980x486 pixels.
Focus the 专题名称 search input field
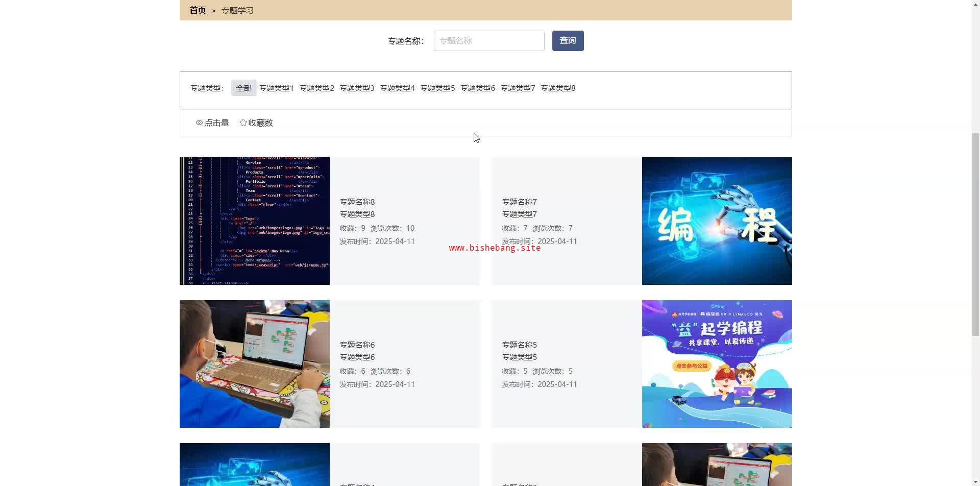(x=489, y=41)
